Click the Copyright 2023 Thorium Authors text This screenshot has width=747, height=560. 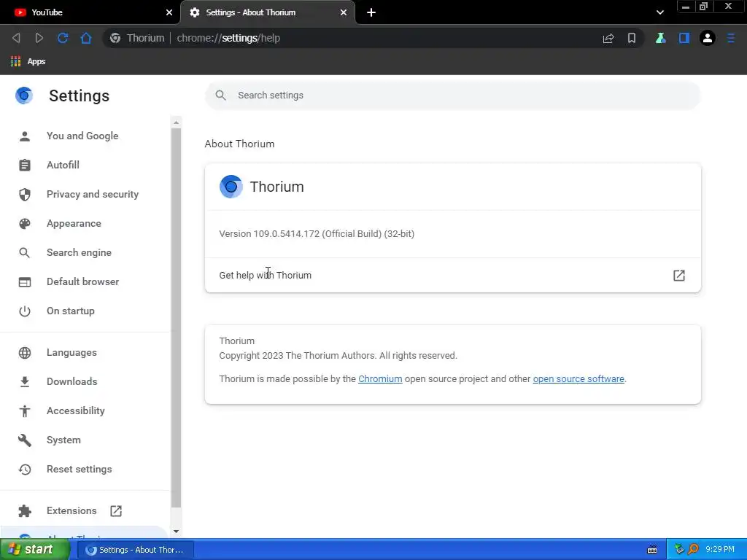click(x=338, y=356)
